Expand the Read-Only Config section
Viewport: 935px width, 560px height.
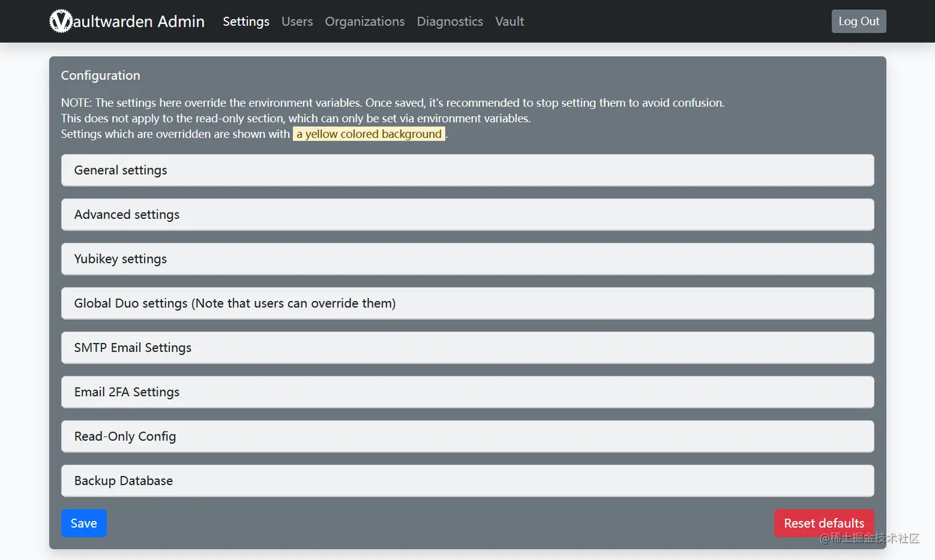pyautogui.click(x=467, y=436)
